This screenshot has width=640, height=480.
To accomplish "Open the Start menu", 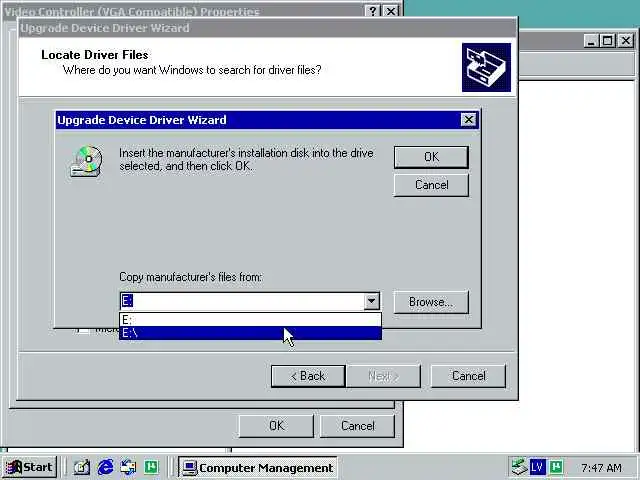I will 29,467.
